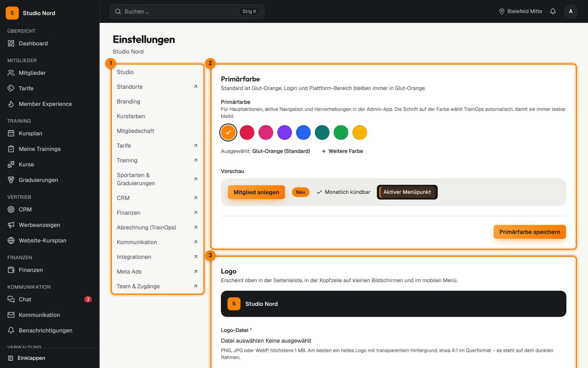Click arrow icon beside Integrationen entry
Viewport: 588px width, 368px height.
195,257
